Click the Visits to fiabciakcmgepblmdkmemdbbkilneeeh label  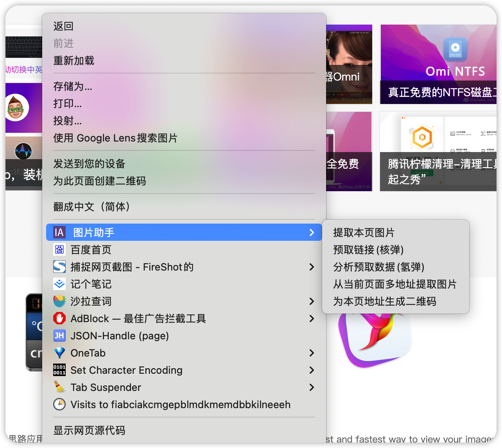point(181,405)
